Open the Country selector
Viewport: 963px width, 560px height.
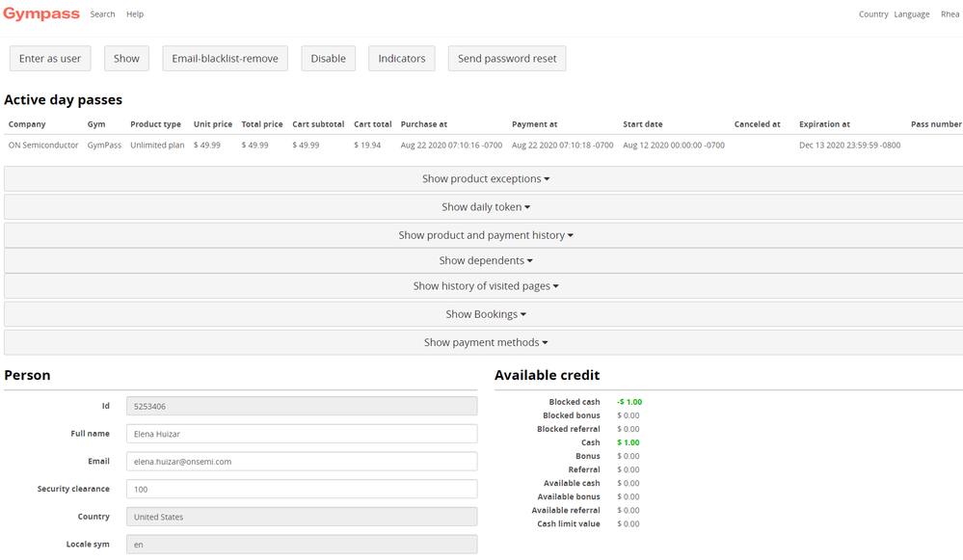872,14
